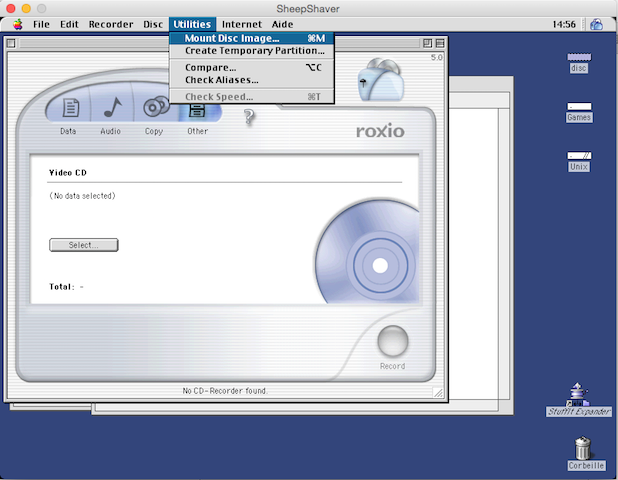Viewport: 618px width, 480px height.
Task: Choose Check Aliases menu entry
Action: pyautogui.click(x=252, y=80)
